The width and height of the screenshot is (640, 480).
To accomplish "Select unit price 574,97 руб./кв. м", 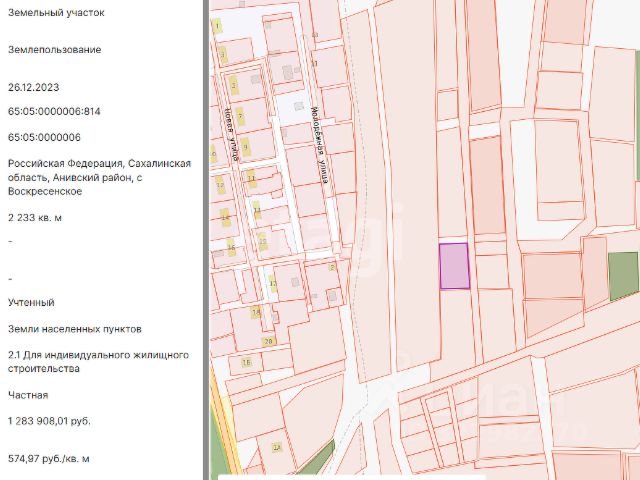I will [x=49, y=459].
